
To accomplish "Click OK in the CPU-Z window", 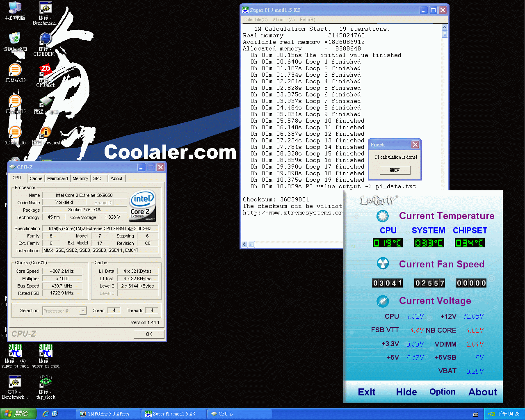I will (149, 334).
